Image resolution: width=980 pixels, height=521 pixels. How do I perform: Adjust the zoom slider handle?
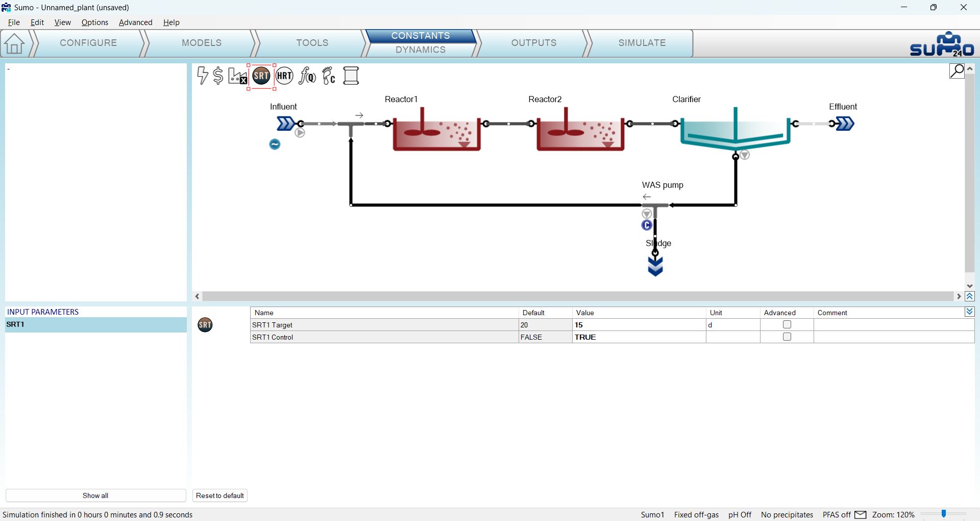[x=944, y=514]
